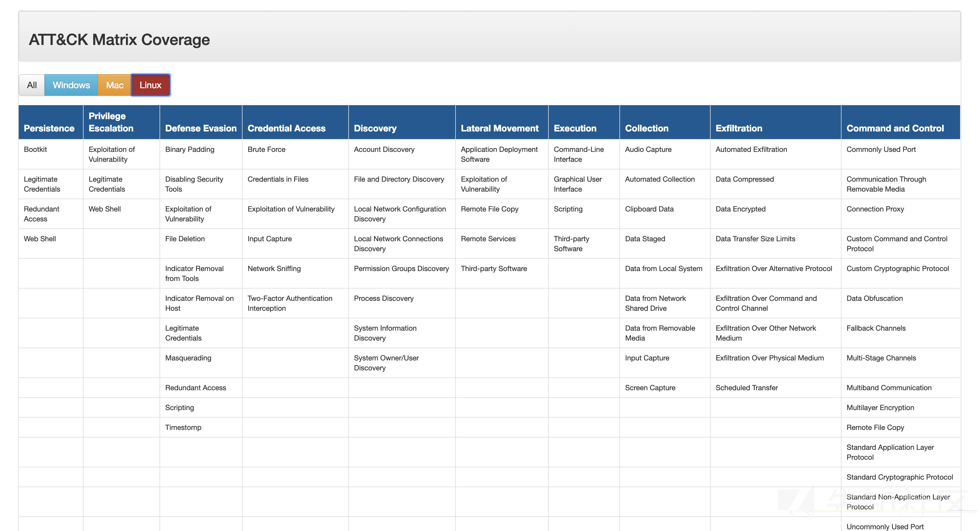Open Data from Network Shared Drive

pos(655,303)
